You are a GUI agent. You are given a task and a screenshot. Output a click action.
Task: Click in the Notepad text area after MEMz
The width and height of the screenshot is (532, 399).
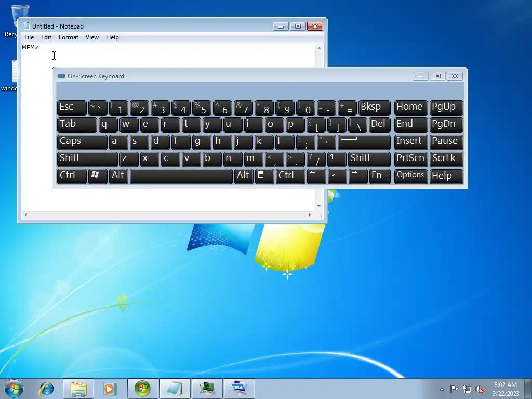point(40,47)
